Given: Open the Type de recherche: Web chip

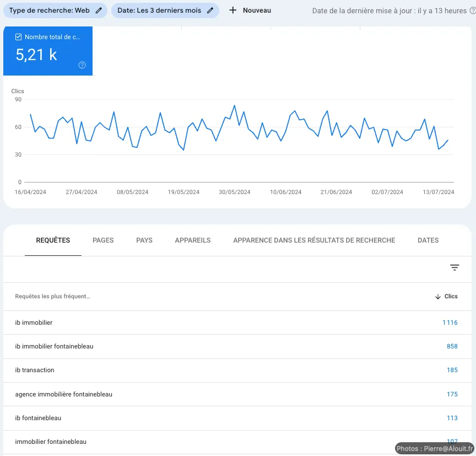Looking at the screenshot, I should pos(50,10).
